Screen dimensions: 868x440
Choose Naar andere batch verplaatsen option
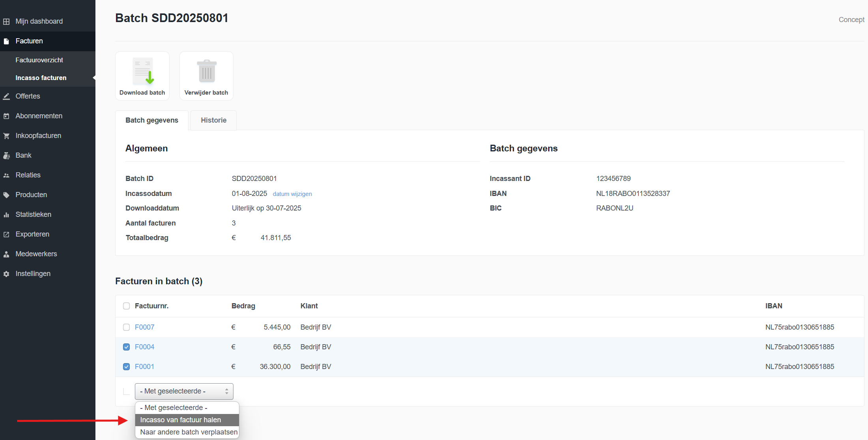click(x=189, y=432)
